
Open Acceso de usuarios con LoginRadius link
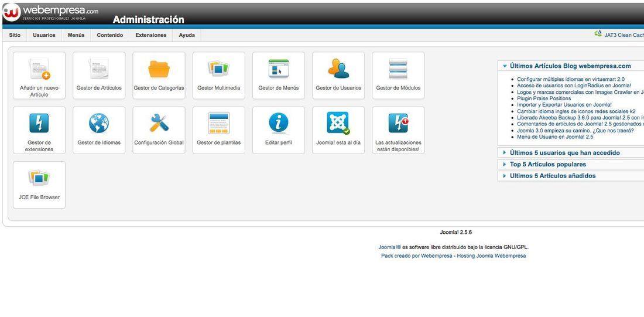click(574, 86)
